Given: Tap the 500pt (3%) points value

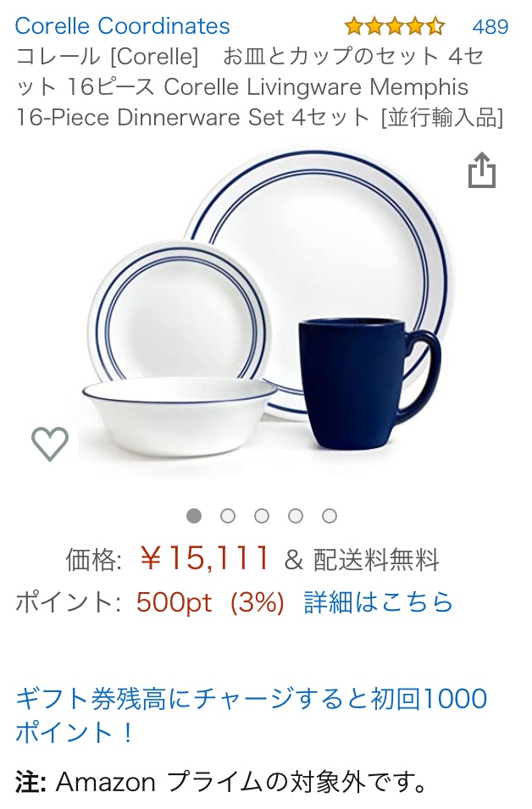Looking at the screenshot, I should click(211, 602).
